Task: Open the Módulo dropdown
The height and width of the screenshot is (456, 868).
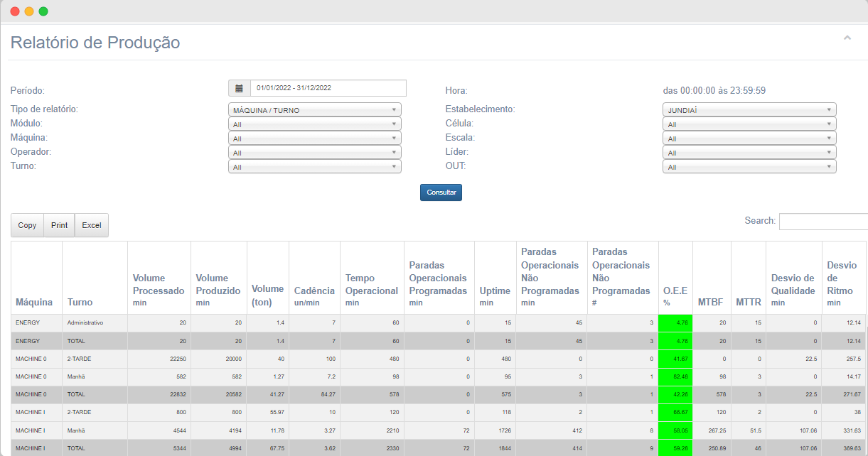Action: point(314,124)
